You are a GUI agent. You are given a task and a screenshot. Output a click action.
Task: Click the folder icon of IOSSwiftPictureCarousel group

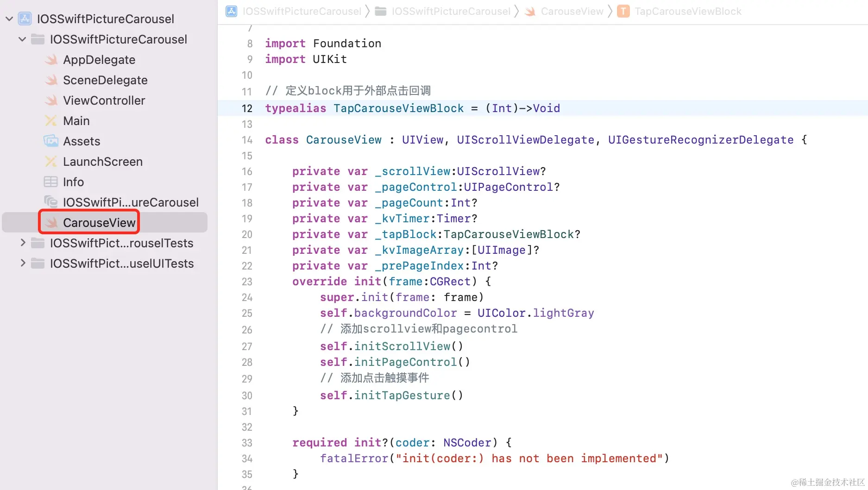click(x=38, y=39)
